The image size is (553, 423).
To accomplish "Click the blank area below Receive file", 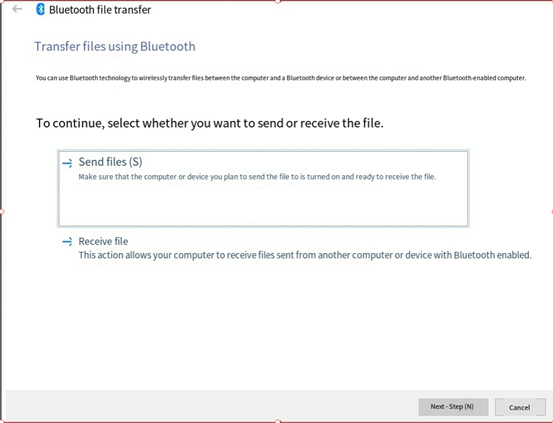I will (x=276, y=325).
